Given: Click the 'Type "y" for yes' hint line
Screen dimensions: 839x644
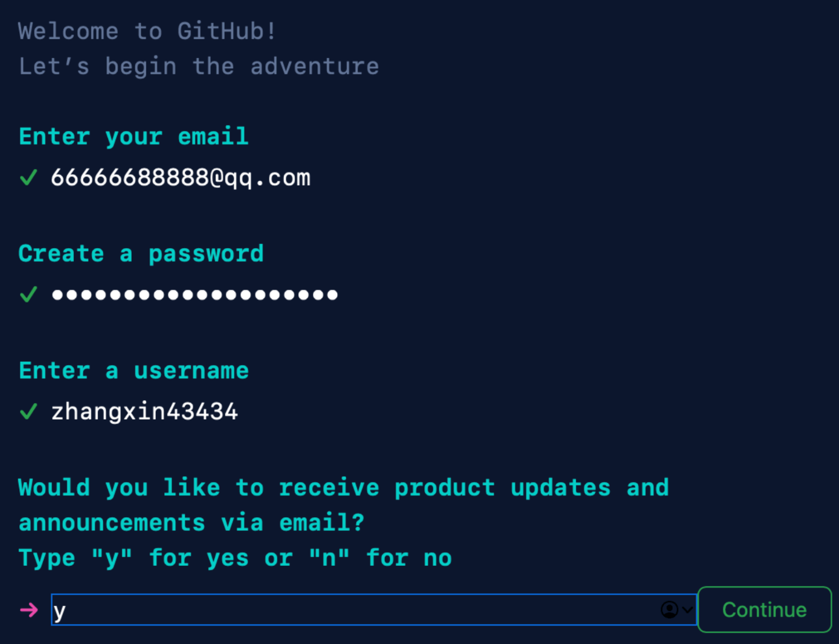Looking at the screenshot, I should (x=235, y=559).
